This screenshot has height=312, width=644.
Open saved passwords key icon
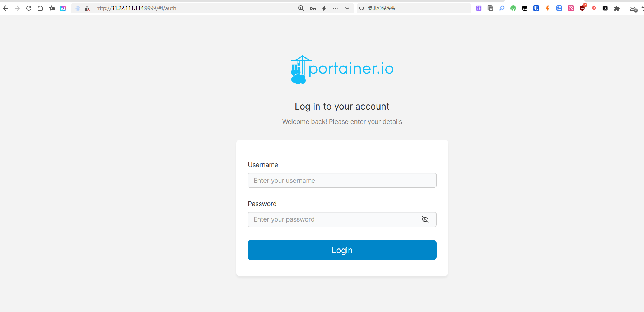(313, 8)
